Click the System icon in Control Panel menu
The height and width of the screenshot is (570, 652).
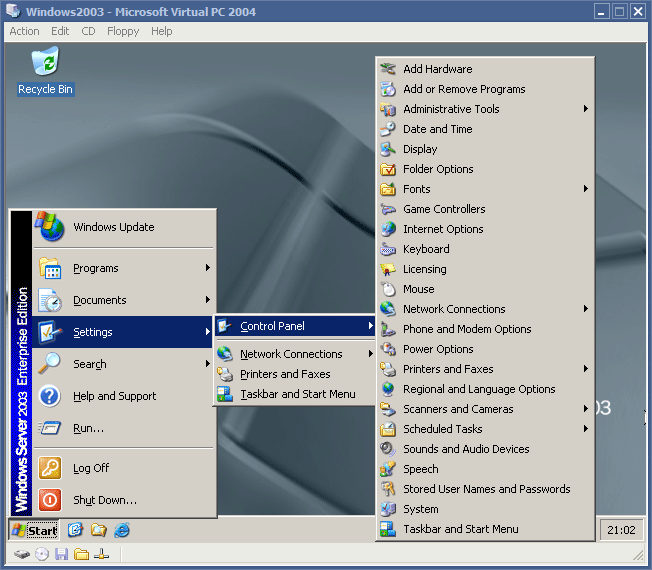click(x=388, y=509)
